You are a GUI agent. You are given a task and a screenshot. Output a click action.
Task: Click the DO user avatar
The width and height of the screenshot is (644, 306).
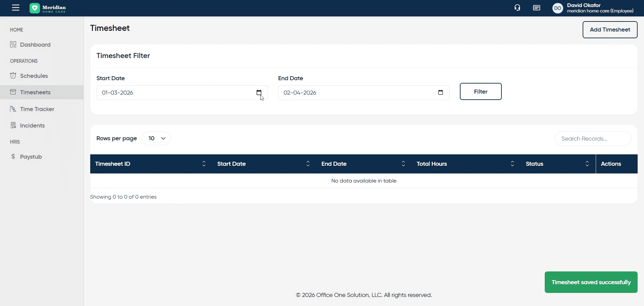[x=557, y=8]
